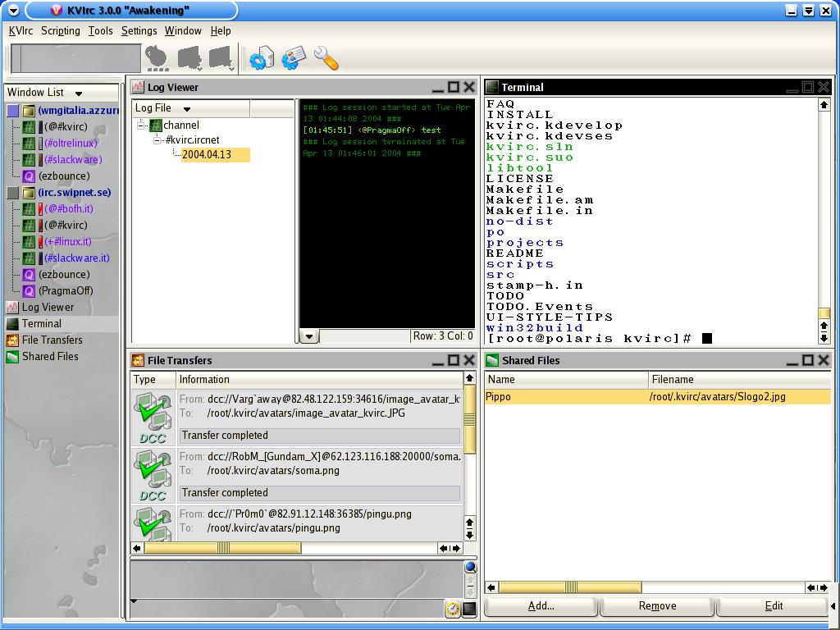The height and width of the screenshot is (630, 840).
Task: Open the (#slackware) channel under wmgitalia
Action: [x=73, y=160]
